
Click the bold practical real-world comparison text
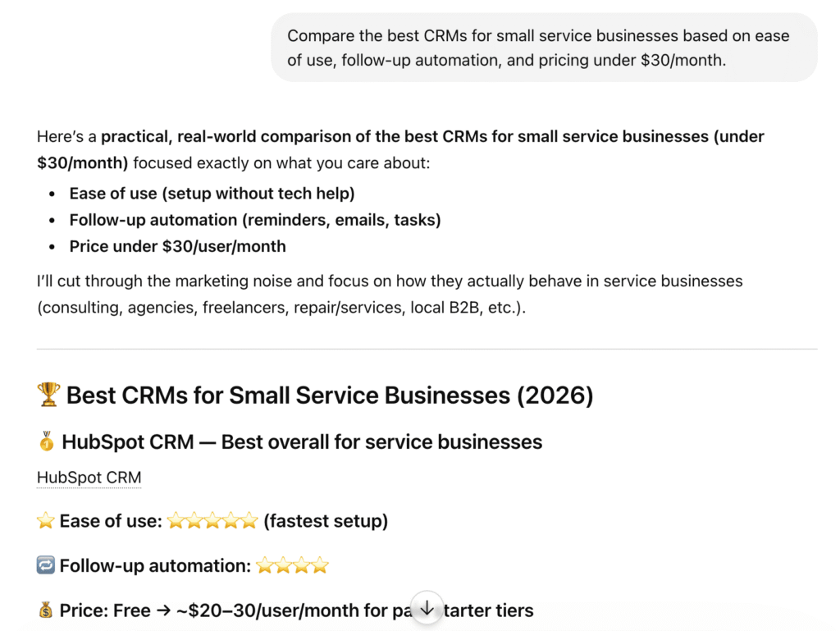pos(400,149)
